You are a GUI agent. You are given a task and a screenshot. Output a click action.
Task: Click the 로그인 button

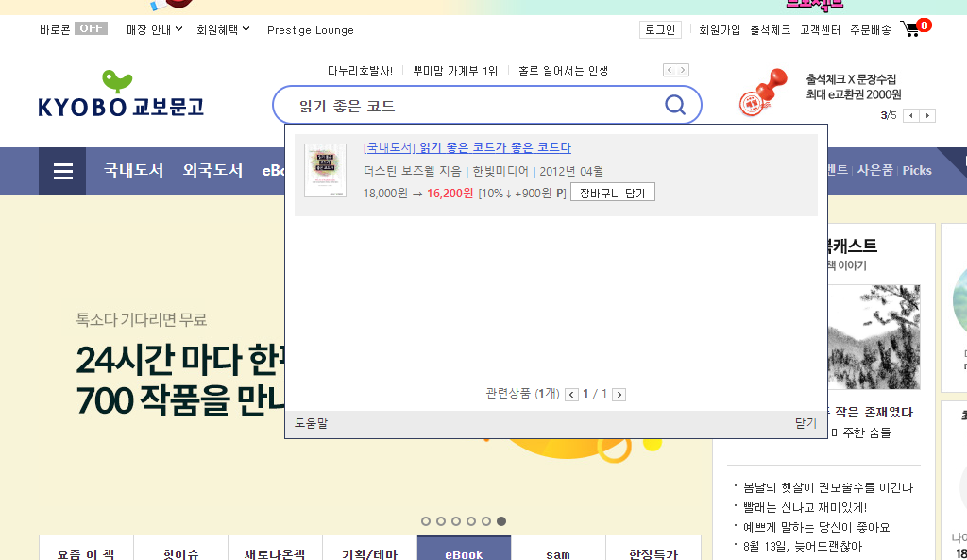click(659, 29)
